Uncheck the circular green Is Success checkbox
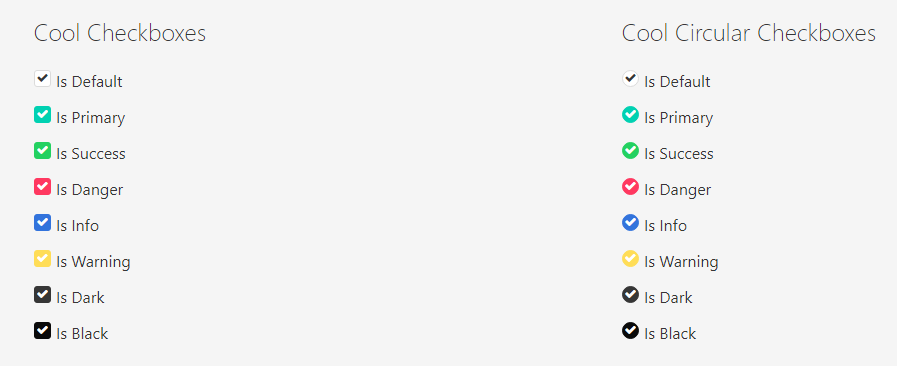The height and width of the screenshot is (368, 900). [x=630, y=151]
